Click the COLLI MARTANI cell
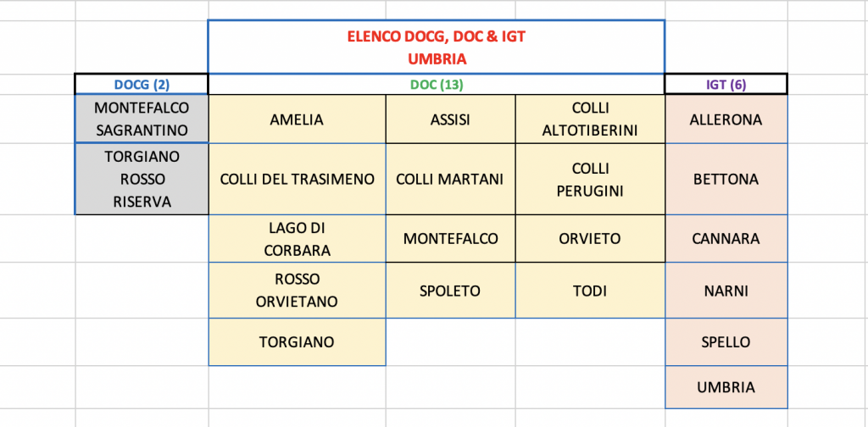 coord(451,180)
